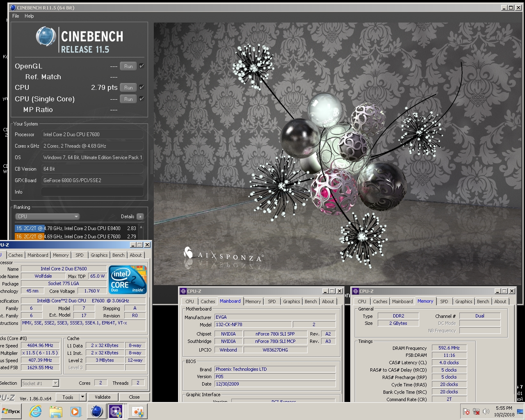
Task: Click the taskbar clock showing 5:55 PM
Action: coord(504,411)
